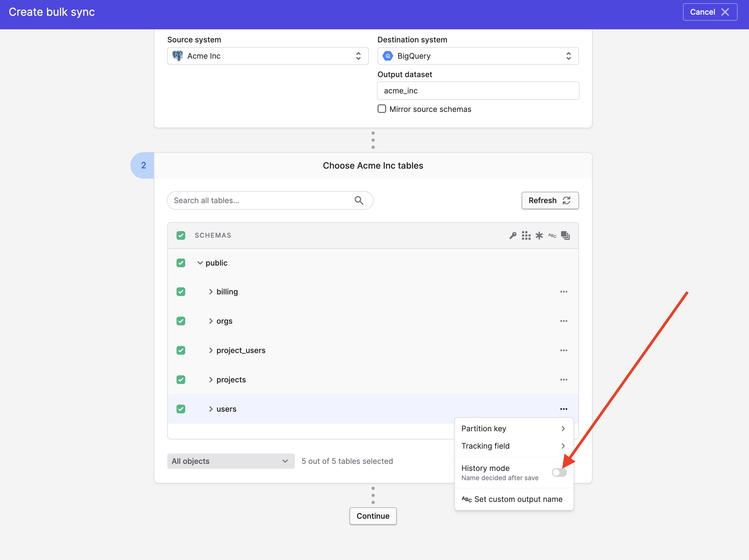Choose Set custom output name
The height and width of the screenshot is (560, 749).
514,499
